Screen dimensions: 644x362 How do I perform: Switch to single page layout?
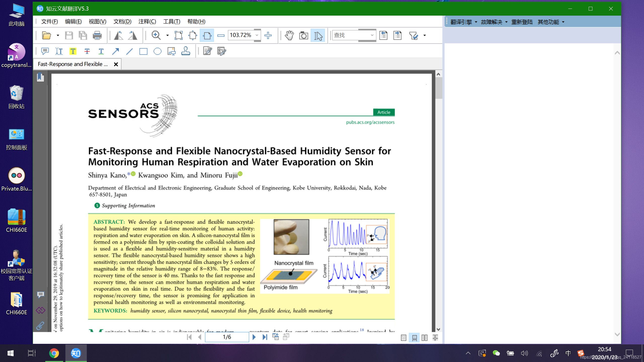[x=404, y=338]
